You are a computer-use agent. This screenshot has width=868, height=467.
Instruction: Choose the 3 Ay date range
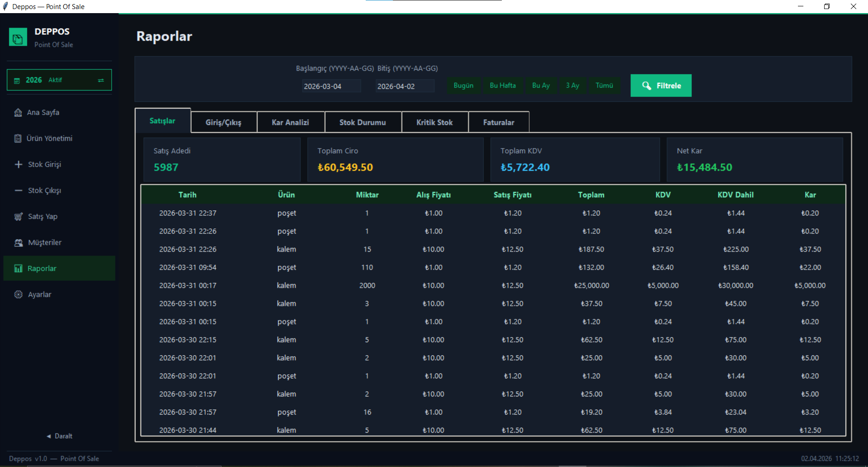pos(572,86)
